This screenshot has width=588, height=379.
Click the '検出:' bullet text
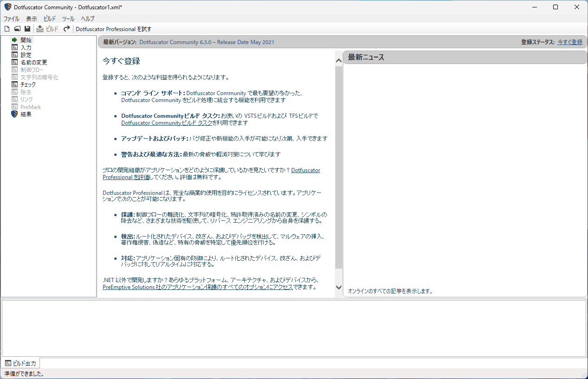point(128,237)
